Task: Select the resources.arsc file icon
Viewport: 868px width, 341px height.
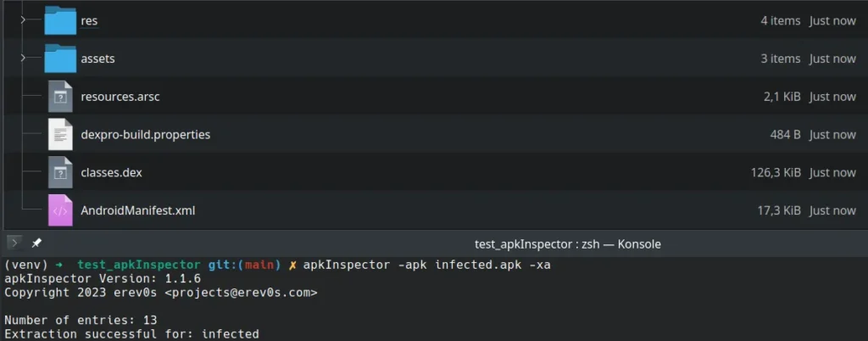Action: (x=60, y=97)
